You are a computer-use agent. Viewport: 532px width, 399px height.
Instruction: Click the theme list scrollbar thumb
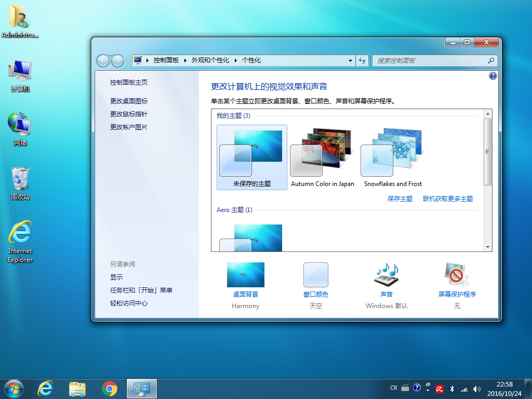point(488,152)
